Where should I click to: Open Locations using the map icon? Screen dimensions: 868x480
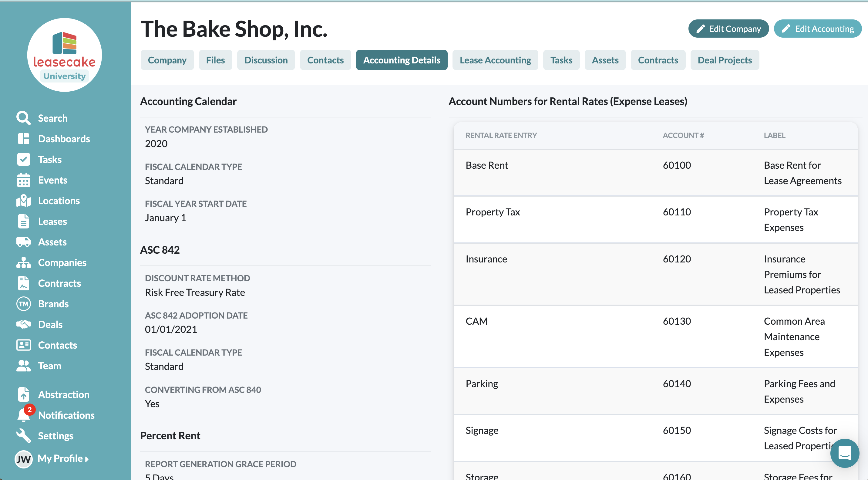pos(23,201)
